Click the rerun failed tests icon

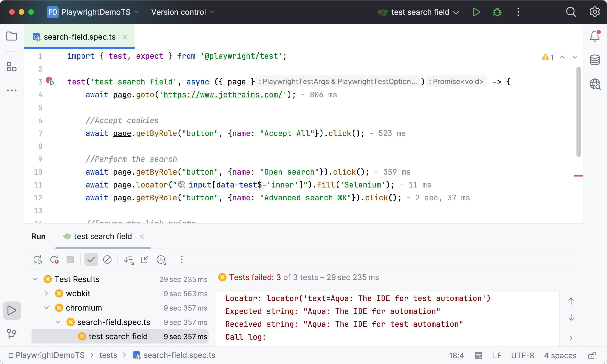pyautogui.click(x=55, y=260)
